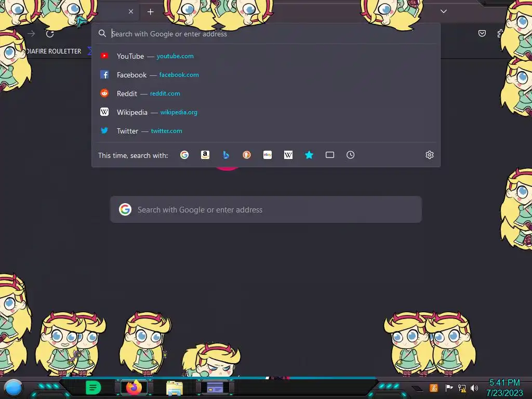Open Action Center flag icon
Image resolution: width=532 pixels, height=399 pixels.
click(x=449, y=388)
